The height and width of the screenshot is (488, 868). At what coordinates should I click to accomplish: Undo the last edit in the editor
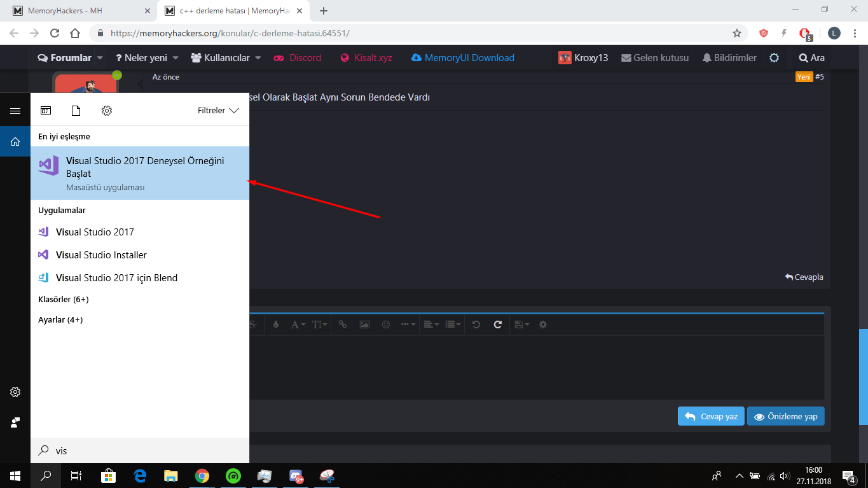coord(476,324)
